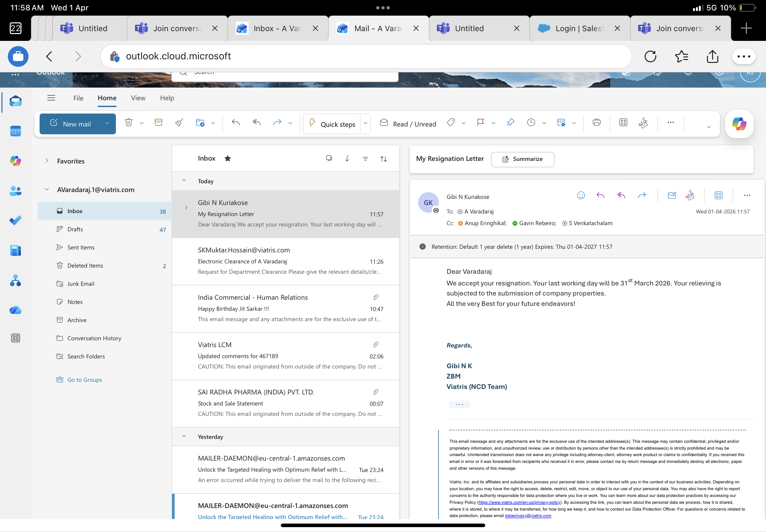766x532 pixels.
Task: Toggle the select-all messages checkbox icon
Action: [329, 158]
